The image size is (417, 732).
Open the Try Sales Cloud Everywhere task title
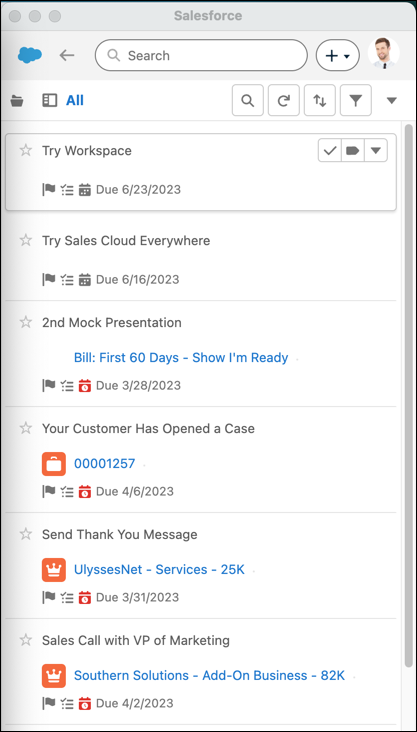[126, 241]
